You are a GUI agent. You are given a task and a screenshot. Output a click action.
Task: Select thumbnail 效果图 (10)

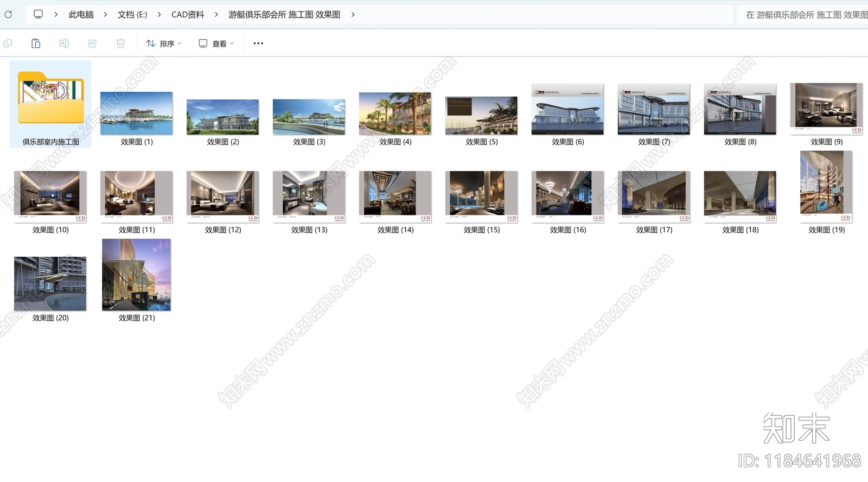[x=50, y=197]
